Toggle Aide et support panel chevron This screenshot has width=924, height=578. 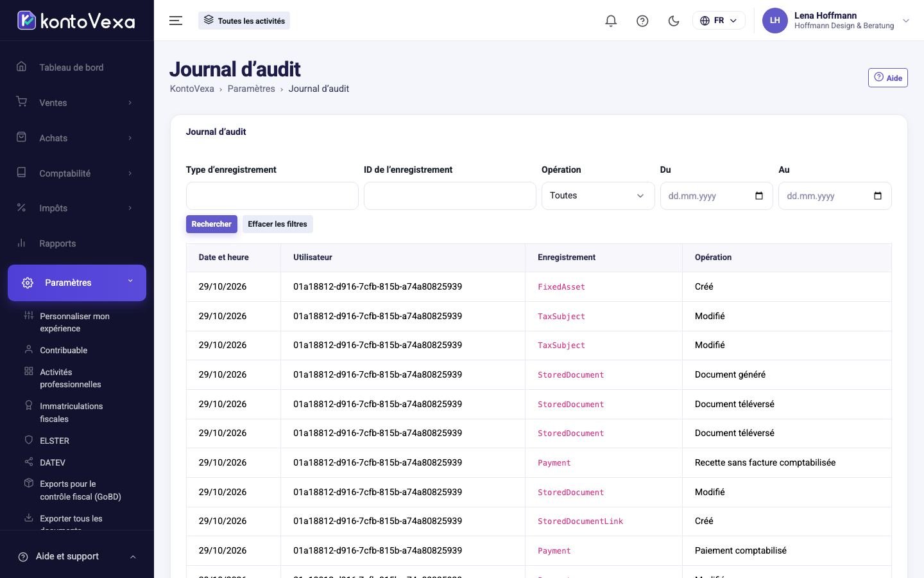pos(133,557)
